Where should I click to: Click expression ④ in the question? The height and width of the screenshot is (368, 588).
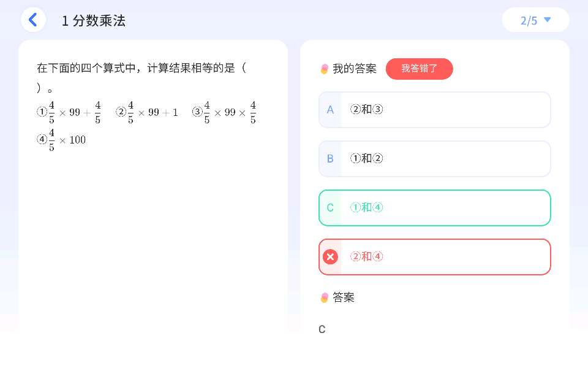click(61, 140)
